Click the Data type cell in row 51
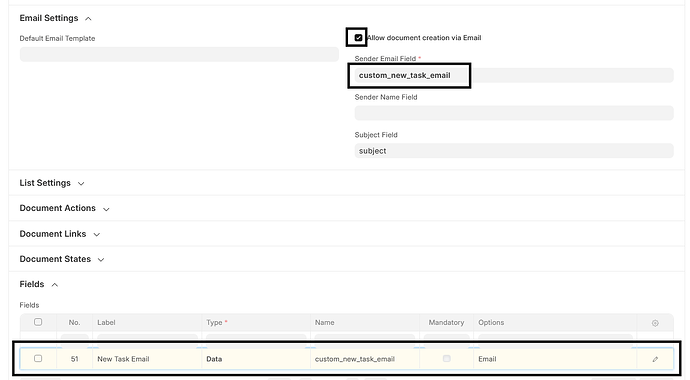Image resolution: width=690 pixels, height=380 pixels. pyautogui.click(x=256, y=359)
